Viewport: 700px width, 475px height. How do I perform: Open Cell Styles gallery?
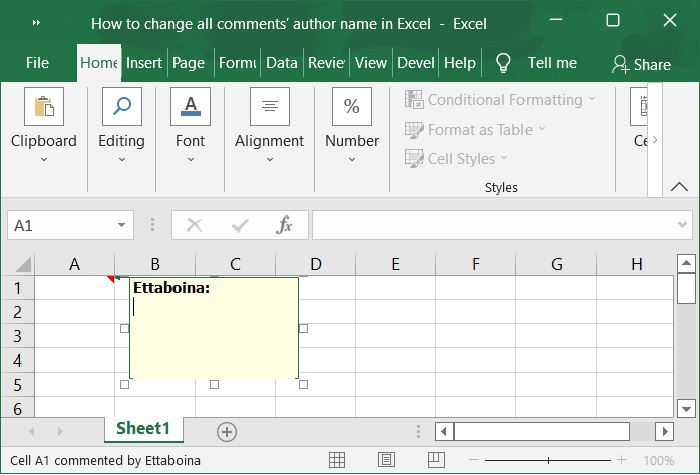pyautogui.click(x=456, y=158)
